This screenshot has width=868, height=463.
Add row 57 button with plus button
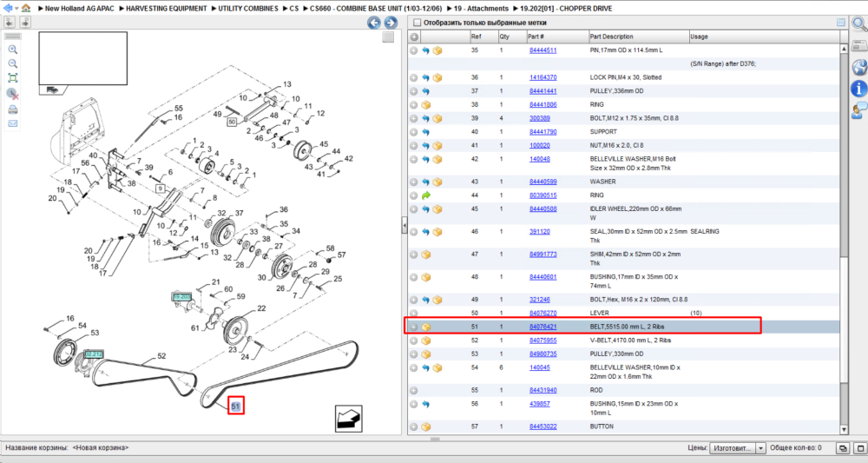(413, 427)
